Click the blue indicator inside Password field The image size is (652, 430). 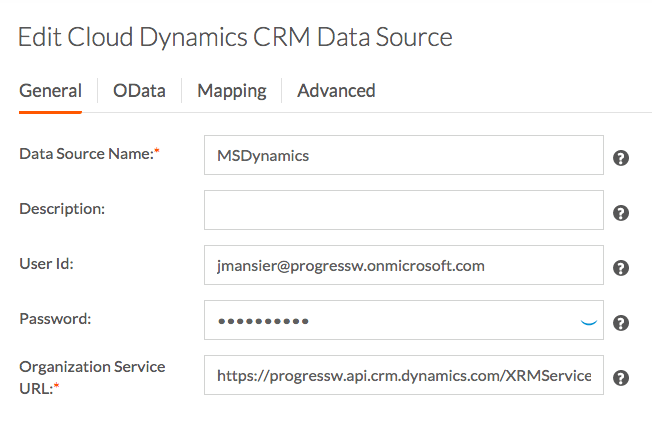click(589, 322)
